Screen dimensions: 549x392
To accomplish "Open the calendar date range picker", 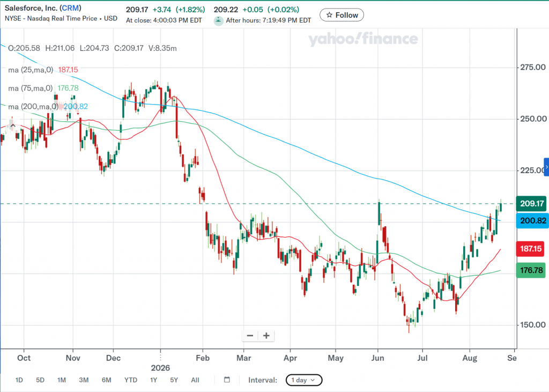I will tap(227, 380).
